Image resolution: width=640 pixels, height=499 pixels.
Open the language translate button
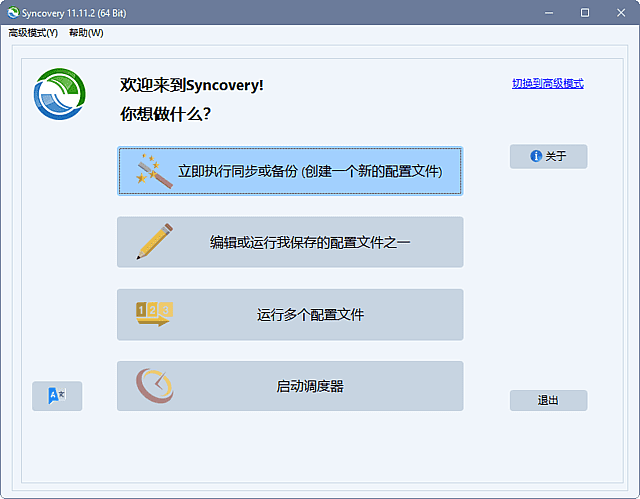click(x=57, y=396)
